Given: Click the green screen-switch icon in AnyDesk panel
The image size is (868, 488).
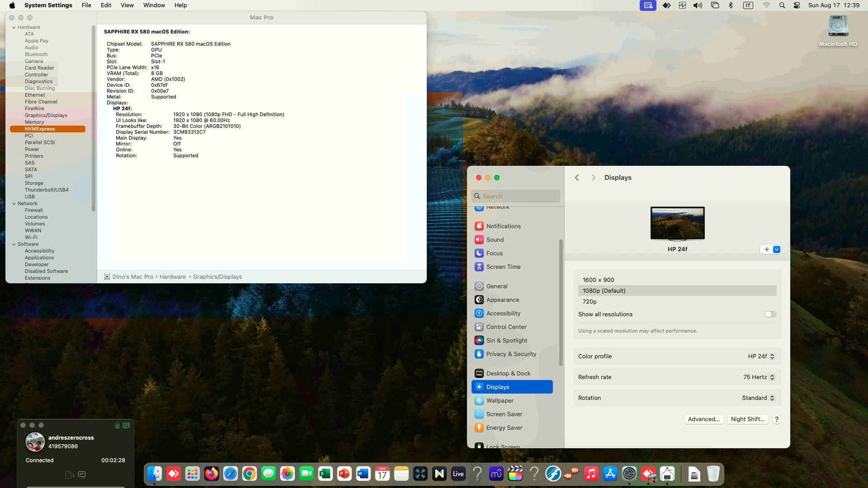Looking at the screenshot, I should [x=126, y=425].
